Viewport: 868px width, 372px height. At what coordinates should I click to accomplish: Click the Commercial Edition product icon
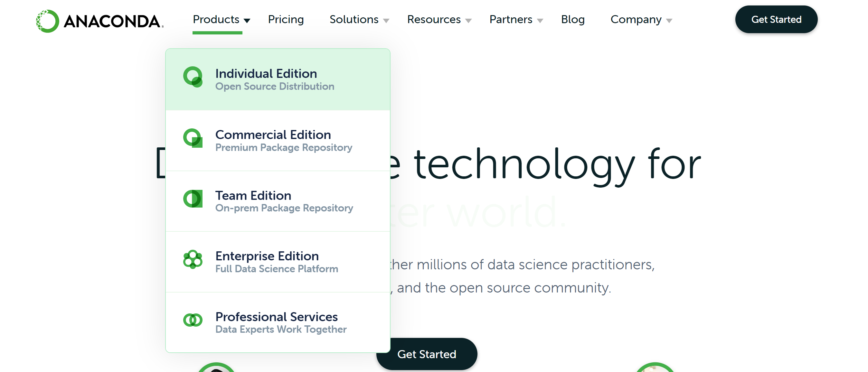pyautogui.click(x=193, y=138)
